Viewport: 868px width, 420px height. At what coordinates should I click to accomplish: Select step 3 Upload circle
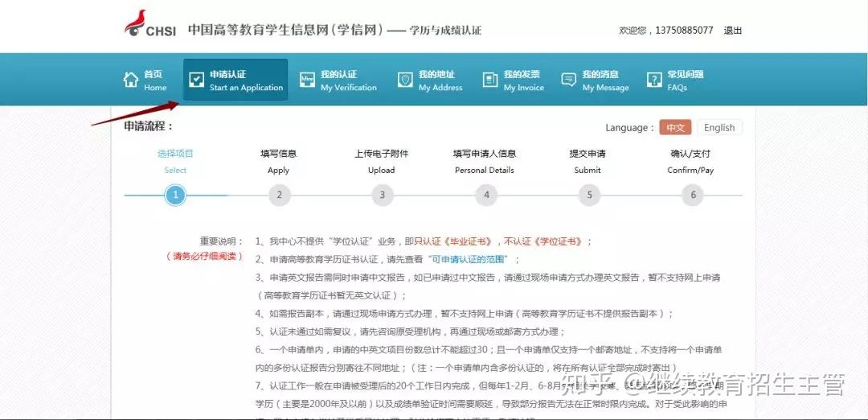(x=382, y=195)
